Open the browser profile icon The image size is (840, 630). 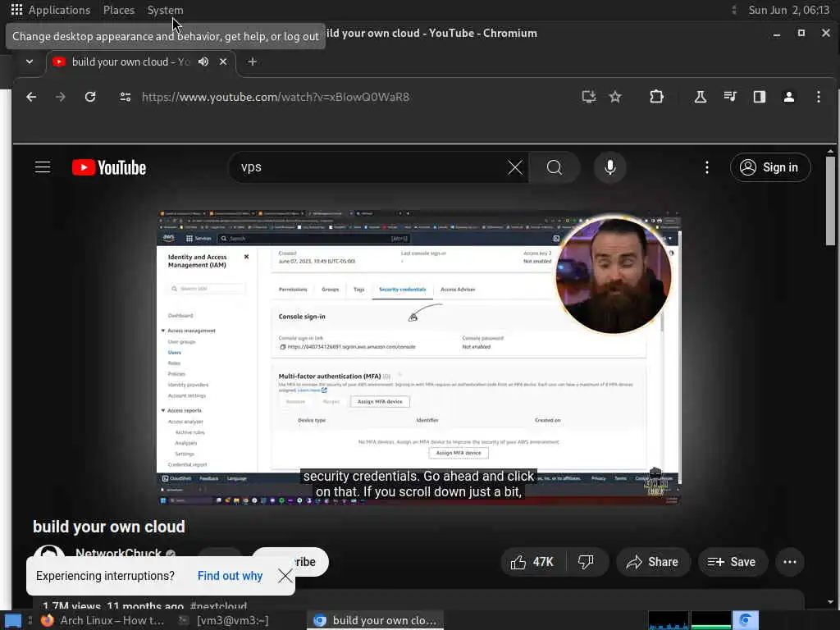[x=788, y=97]
